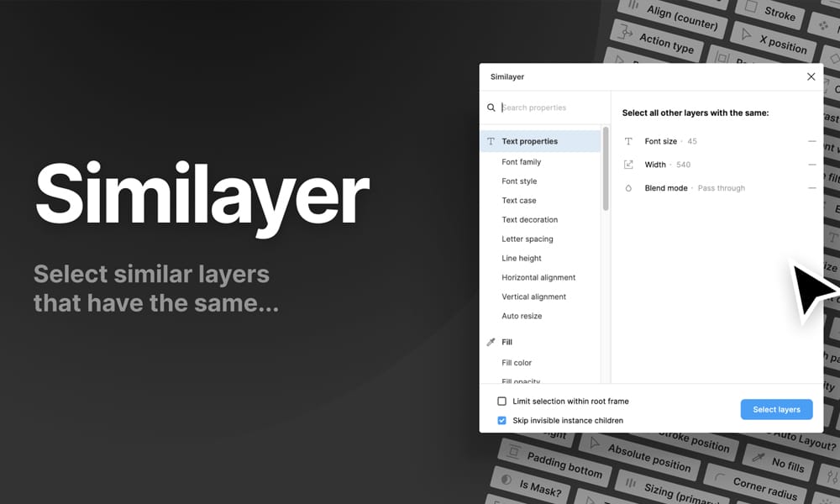Image resolution: width=840 pixels, height=504 pixels.
Task: Click the Text properties T icon
Action: 491,141
